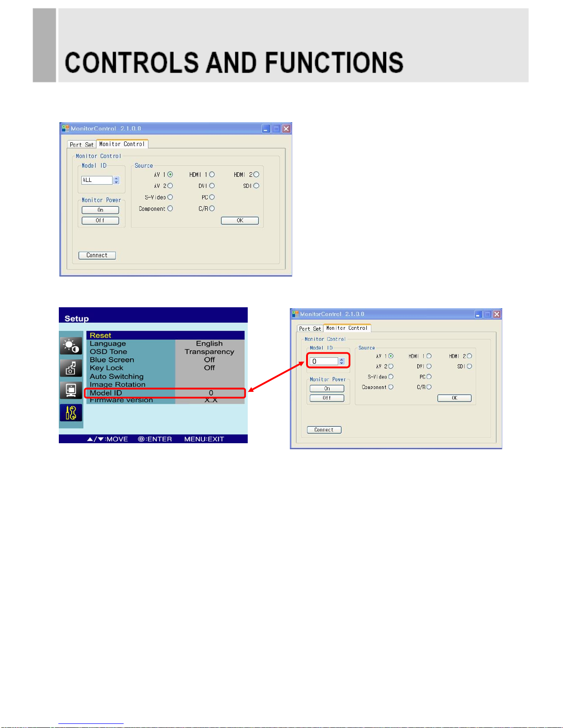Select PC source in lower window

click(429, 377)
